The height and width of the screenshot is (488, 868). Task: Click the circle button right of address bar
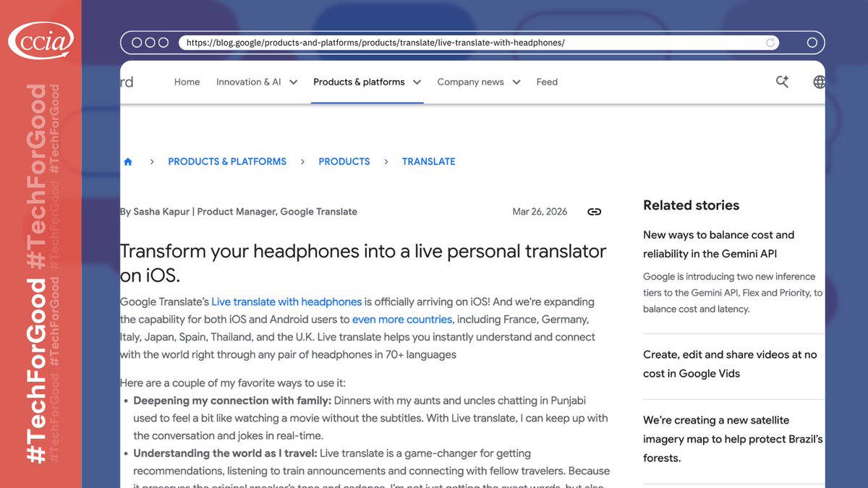point(812,43)
